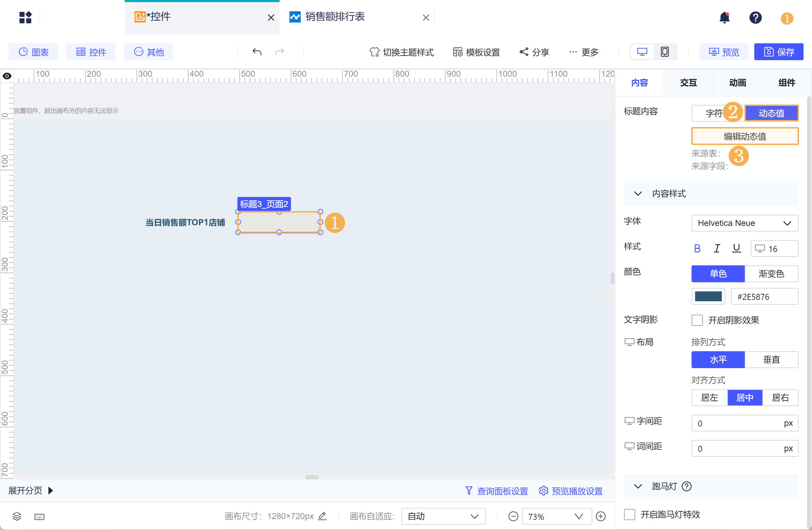Apply underline style to the title text
This screenshot has height=530, width=812.
(x=736, y=248)
